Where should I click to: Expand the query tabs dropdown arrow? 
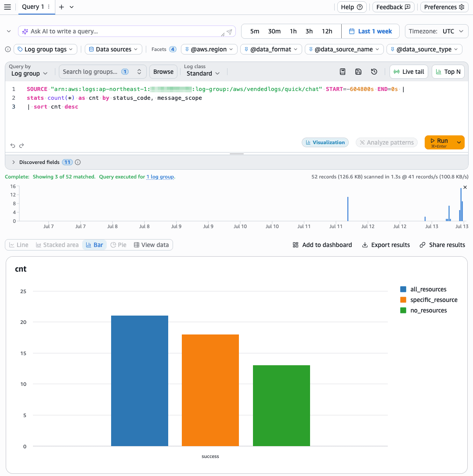(x=72, y=7)
